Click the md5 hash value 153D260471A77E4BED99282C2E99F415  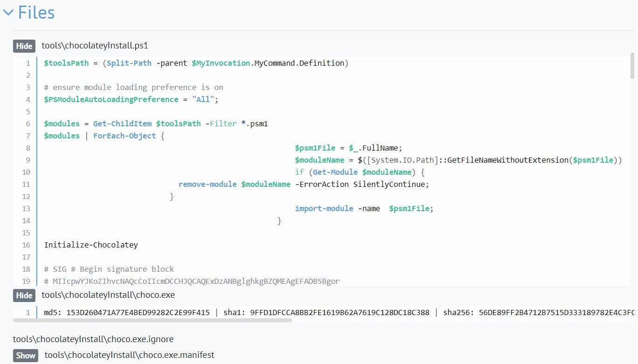[138, 312]
